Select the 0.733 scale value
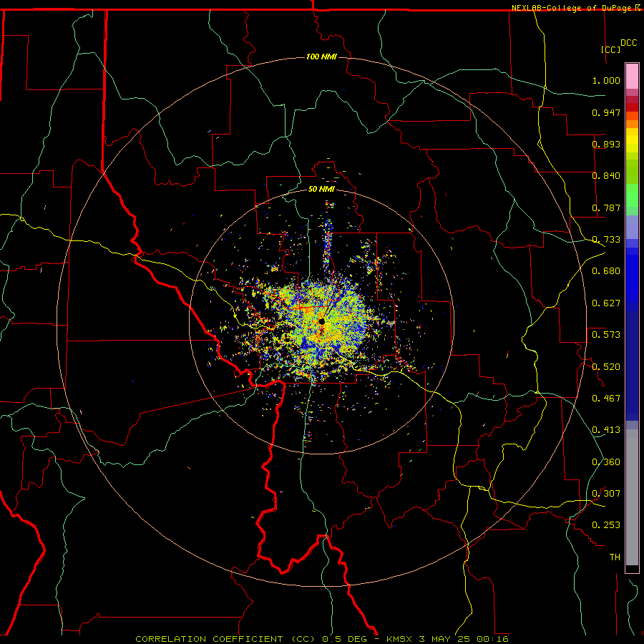This screenshot has width=644, height=644. [x=606, y=240]
